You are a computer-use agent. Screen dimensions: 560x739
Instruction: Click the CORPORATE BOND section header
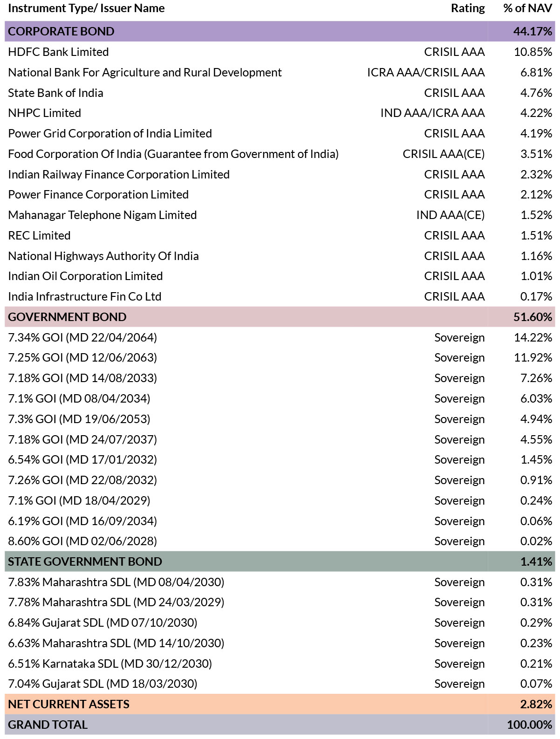pyautogui.click(x=280, y=31)
